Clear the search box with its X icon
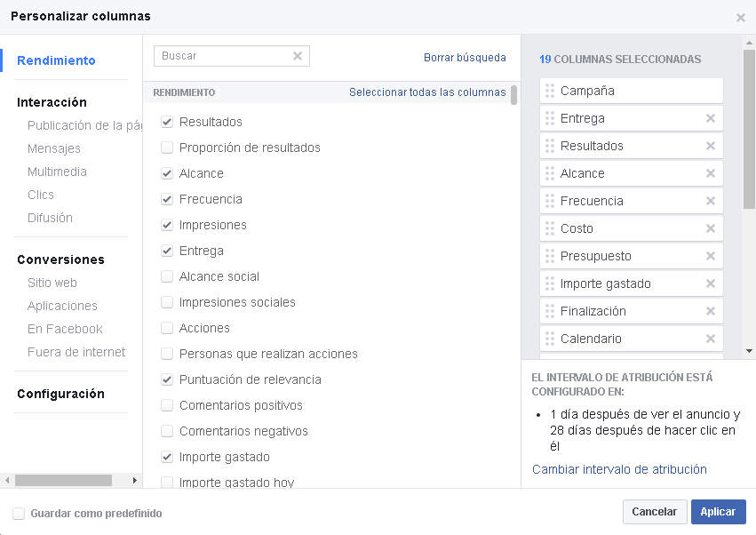This screenshot has height=535, width=756. (298, 56)
